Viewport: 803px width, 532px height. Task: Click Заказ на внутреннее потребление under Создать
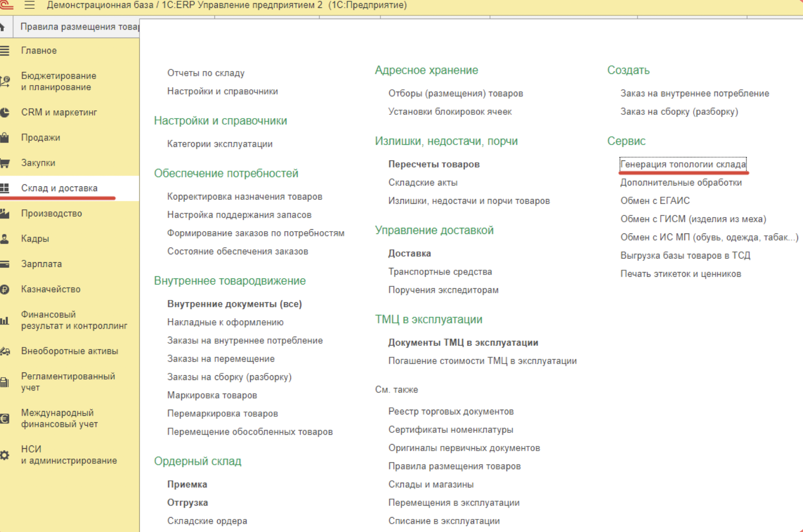pyautogui.click(x=694, y=93)
